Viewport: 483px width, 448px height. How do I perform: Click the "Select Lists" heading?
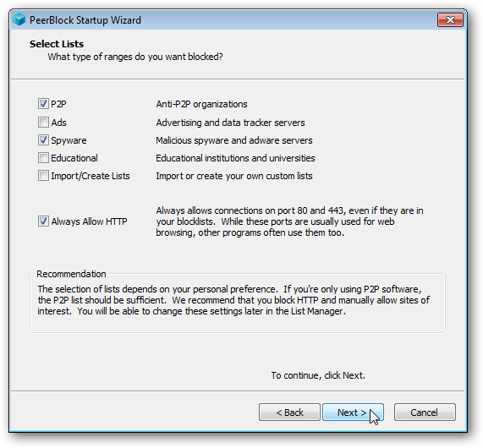point(57,44)
